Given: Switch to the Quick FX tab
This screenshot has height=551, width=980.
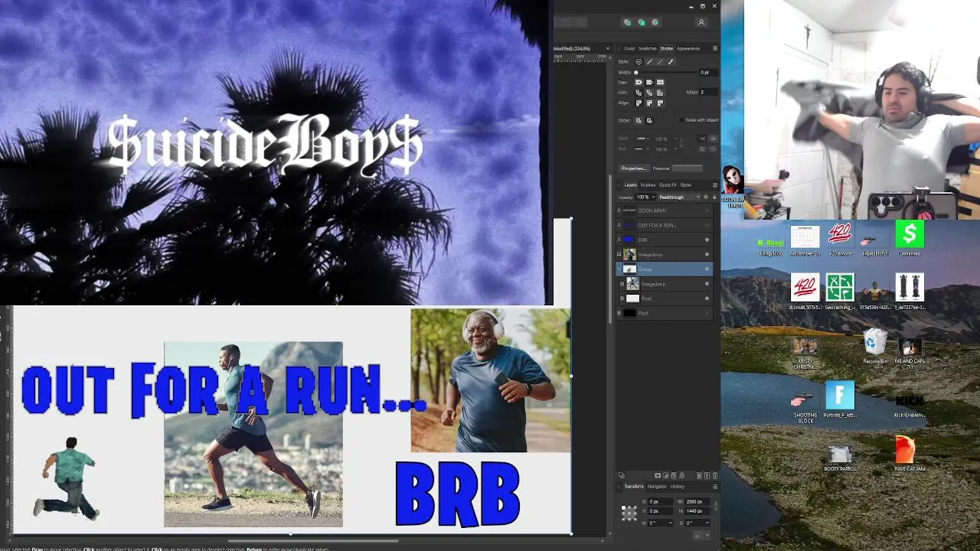Looking at the screenshot, I should [668, 185].
